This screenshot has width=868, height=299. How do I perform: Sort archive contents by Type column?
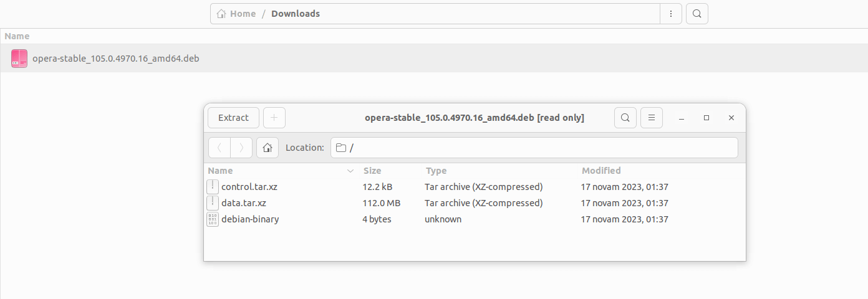[436, 171]
